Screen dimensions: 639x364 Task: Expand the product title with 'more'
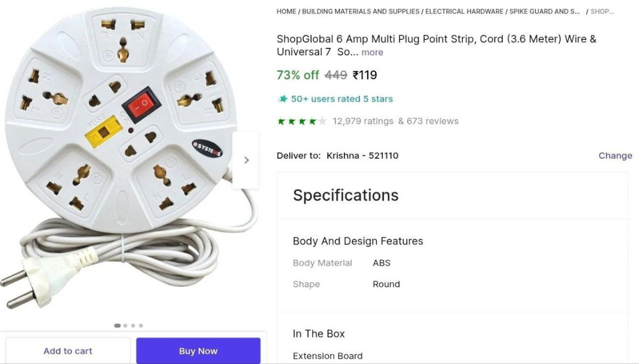tap(372, 52)
